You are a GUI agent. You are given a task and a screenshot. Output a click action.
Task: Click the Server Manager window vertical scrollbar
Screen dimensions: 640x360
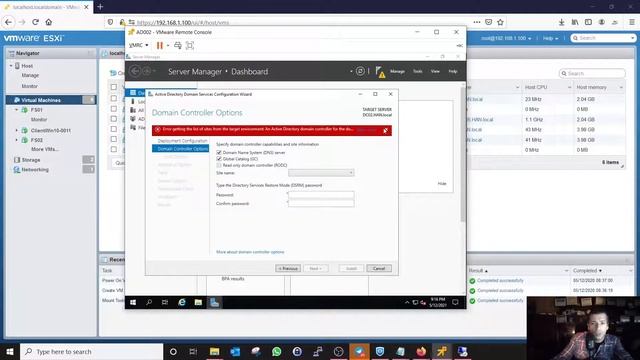click(463, 153)
